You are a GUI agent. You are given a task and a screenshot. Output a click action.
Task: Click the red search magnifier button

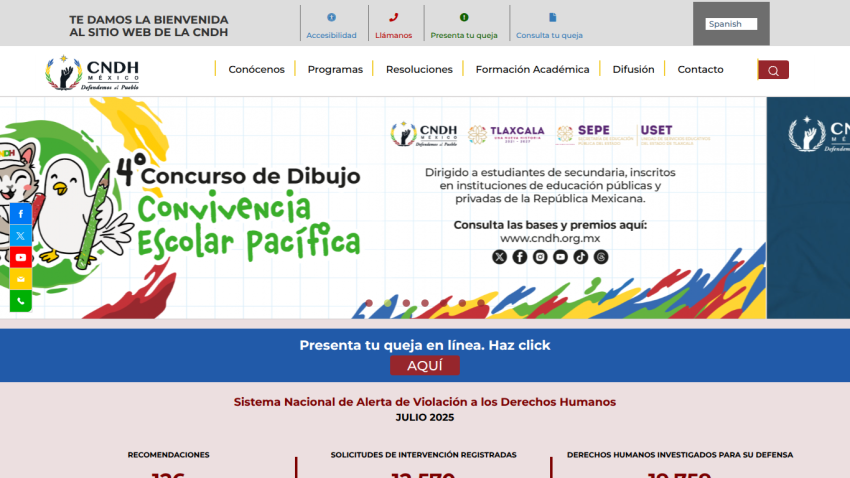[x=773, y=70]
